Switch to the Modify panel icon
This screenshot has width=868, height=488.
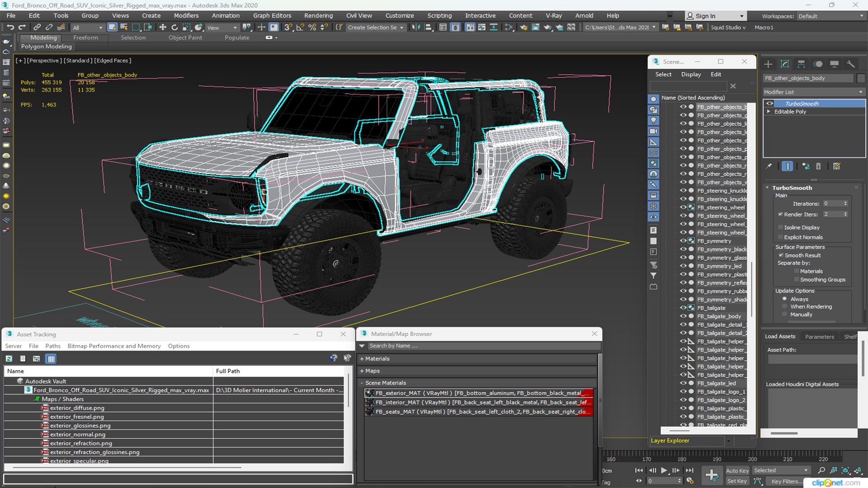[x=785, y=64]
